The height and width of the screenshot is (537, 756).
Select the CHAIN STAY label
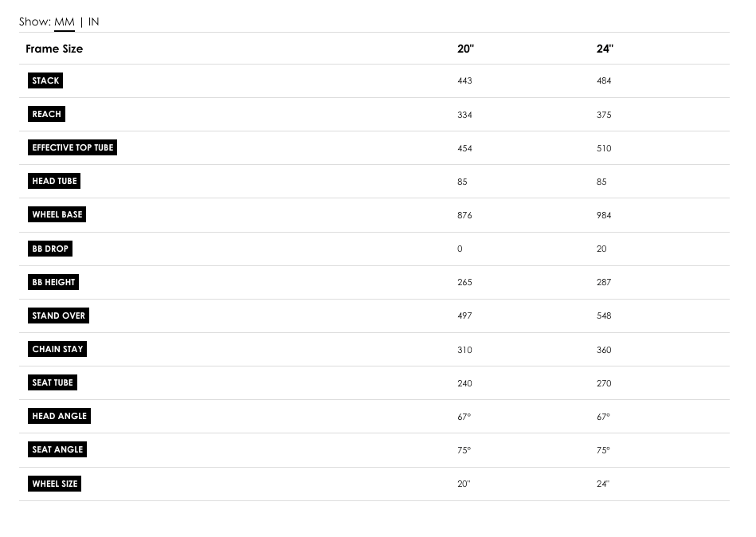(57, 349)
